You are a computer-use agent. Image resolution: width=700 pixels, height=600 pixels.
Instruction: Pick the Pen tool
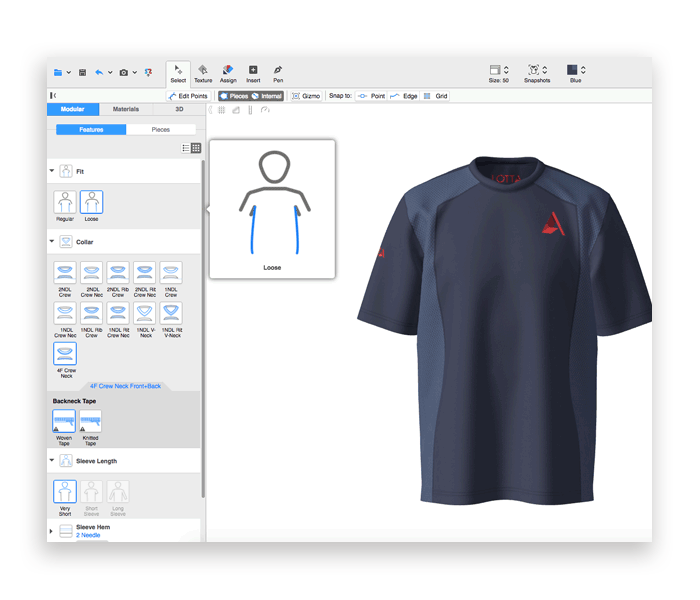[278, 74]
